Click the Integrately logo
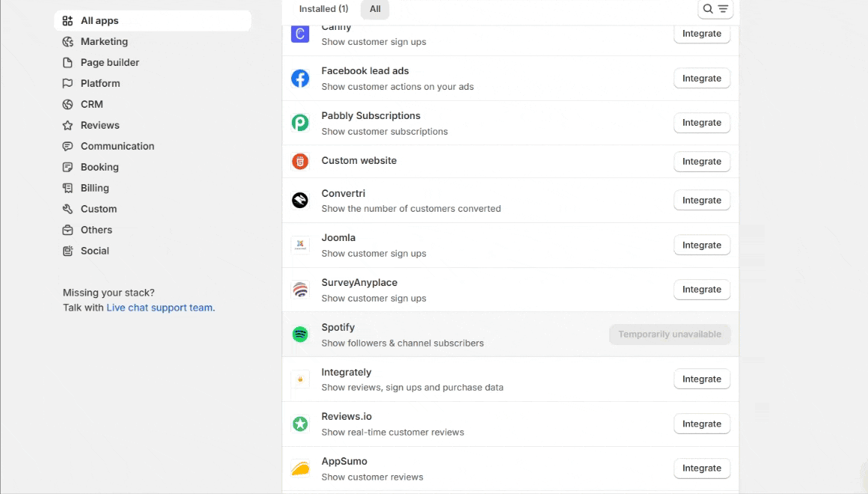Viewport: 868px width, 494px height. 300,379
